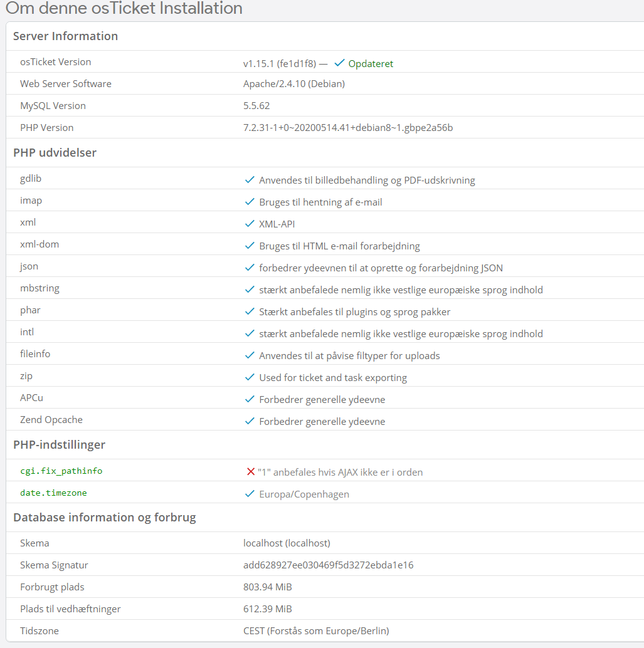Click the checkmark in Zend Opcache row
The width and height of the screenshot is (644, 648).
250,421
